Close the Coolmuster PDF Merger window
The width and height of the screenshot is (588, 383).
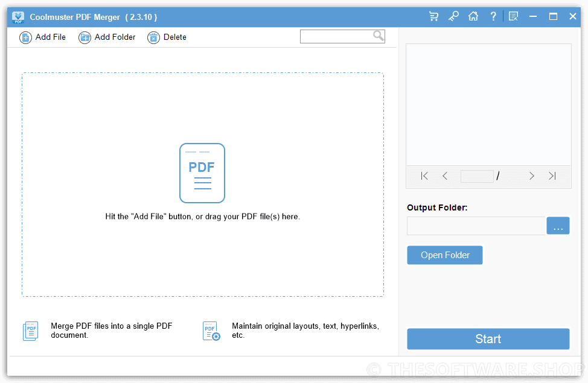573,16
